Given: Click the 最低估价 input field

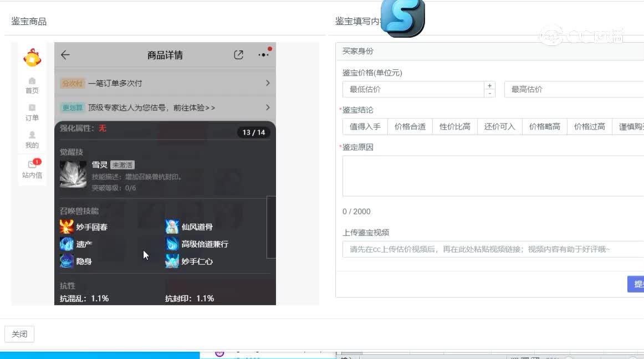Looking at the screenshot, I should [x=413, y=89].
